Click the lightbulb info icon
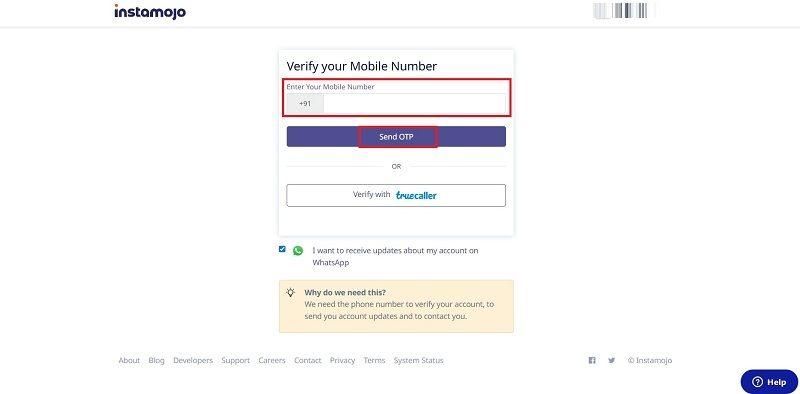Viewport: 800px width, 394px height. pos(290,293)
